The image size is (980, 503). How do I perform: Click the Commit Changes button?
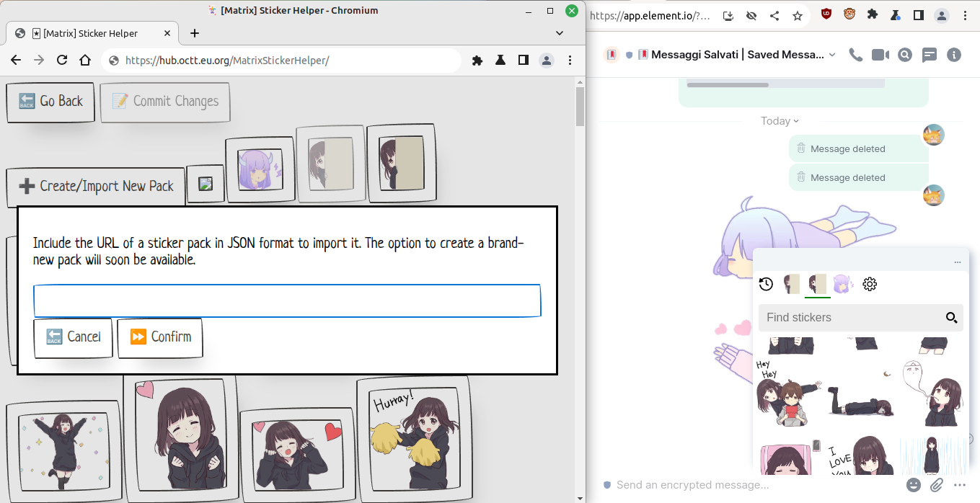coord(165,102)
